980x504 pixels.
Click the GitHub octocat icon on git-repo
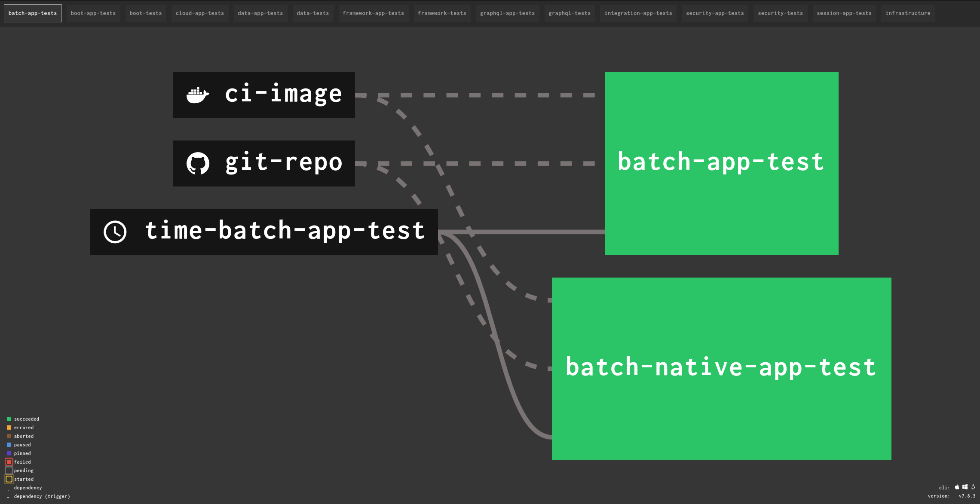[x=198, y=163]
